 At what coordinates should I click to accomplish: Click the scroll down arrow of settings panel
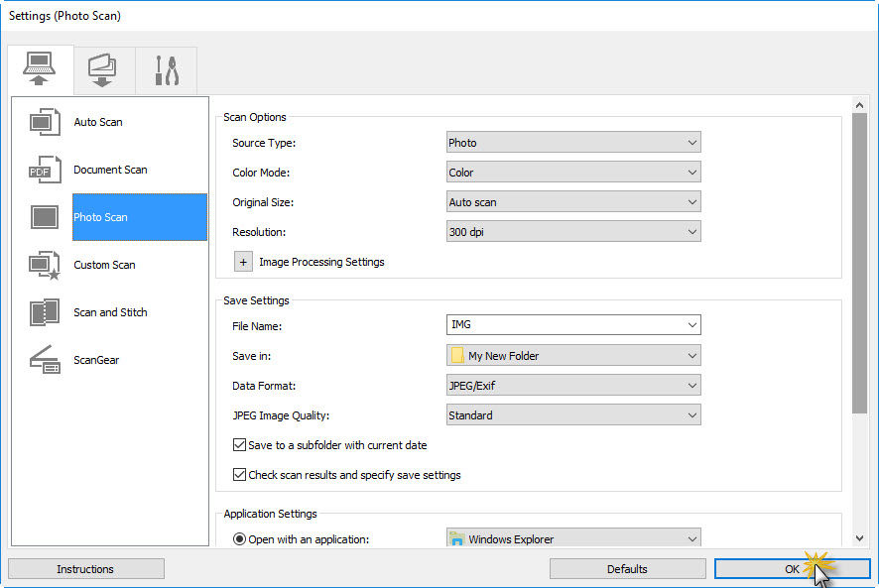860,538
